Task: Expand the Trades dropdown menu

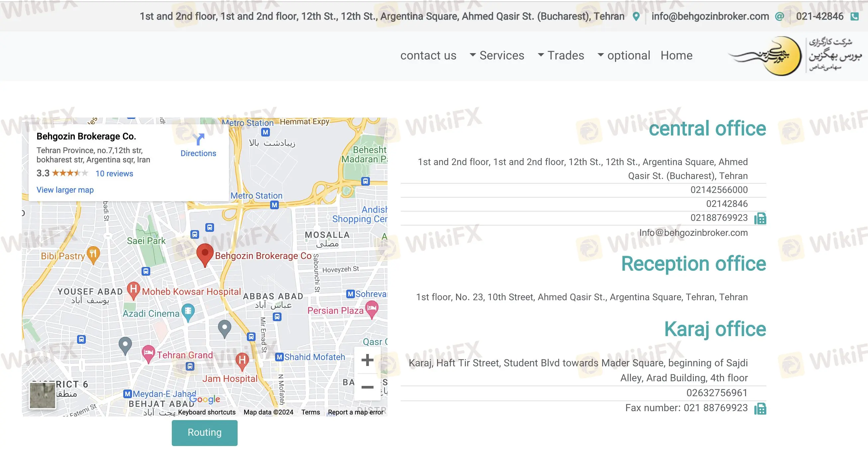Action: (x=561, y=55)
